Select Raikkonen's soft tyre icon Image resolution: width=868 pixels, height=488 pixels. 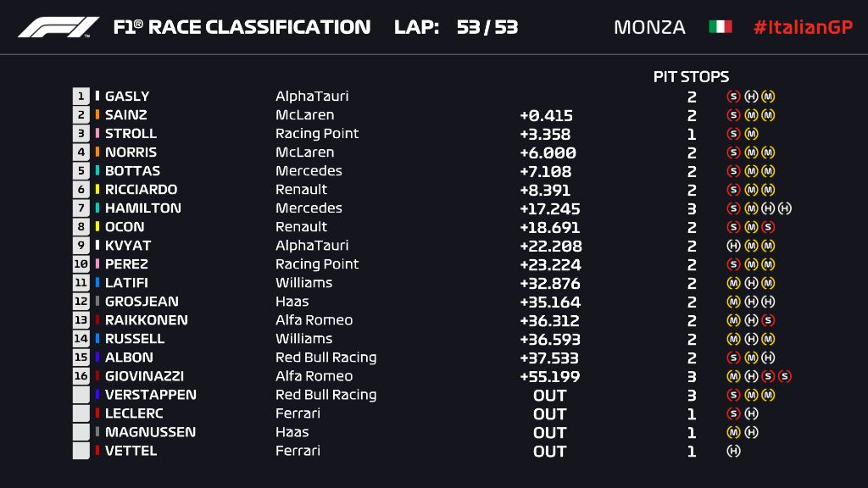(768, 320)
